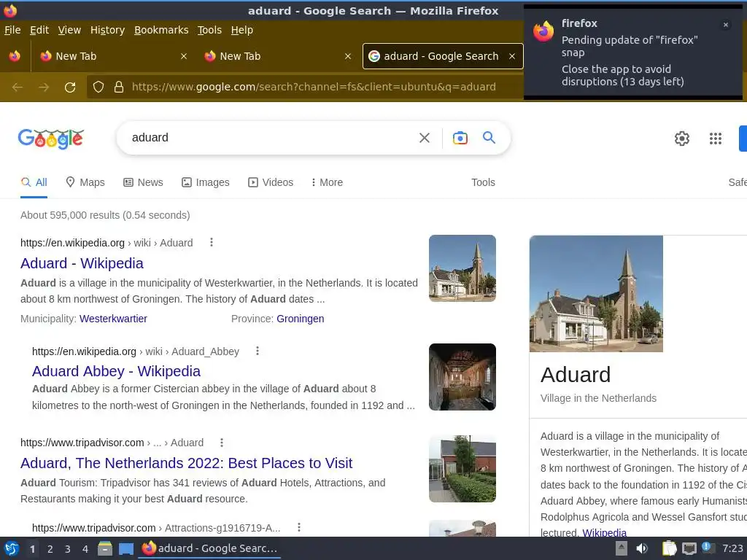747x560 pixels.
Task: Open large Aduard photo in knowledge panel
Action: 596,294
